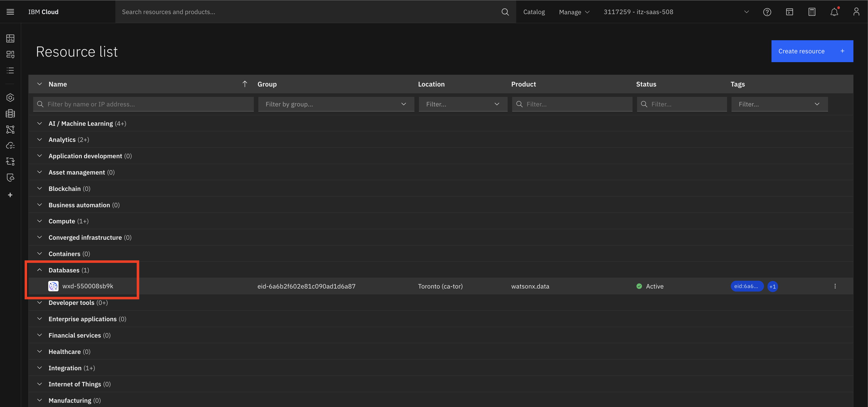Expand the Compute group
868x407 pixels.
39,221
